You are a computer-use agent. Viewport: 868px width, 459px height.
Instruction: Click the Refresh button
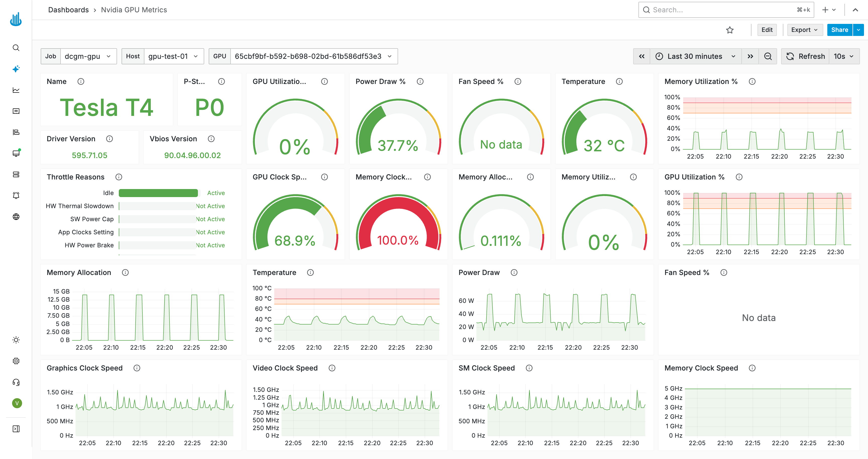(x=805, y=56)
